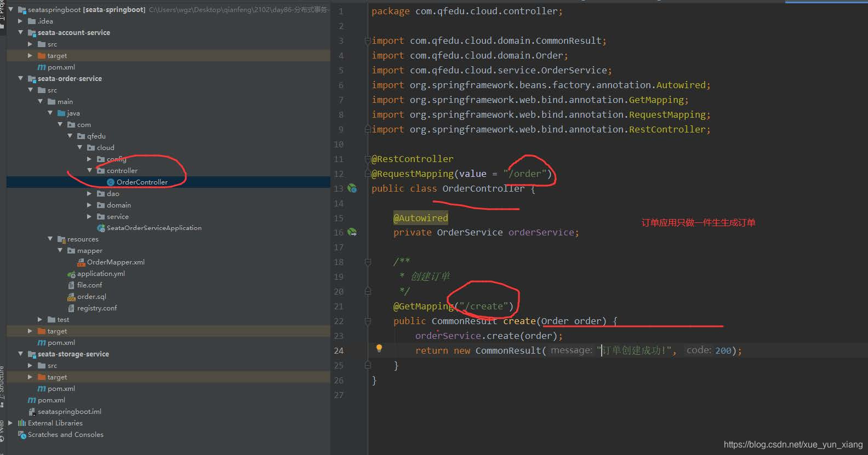868x455 pixels.
Task: Click line number 10 in the gutter
Action: click(339, 145)
